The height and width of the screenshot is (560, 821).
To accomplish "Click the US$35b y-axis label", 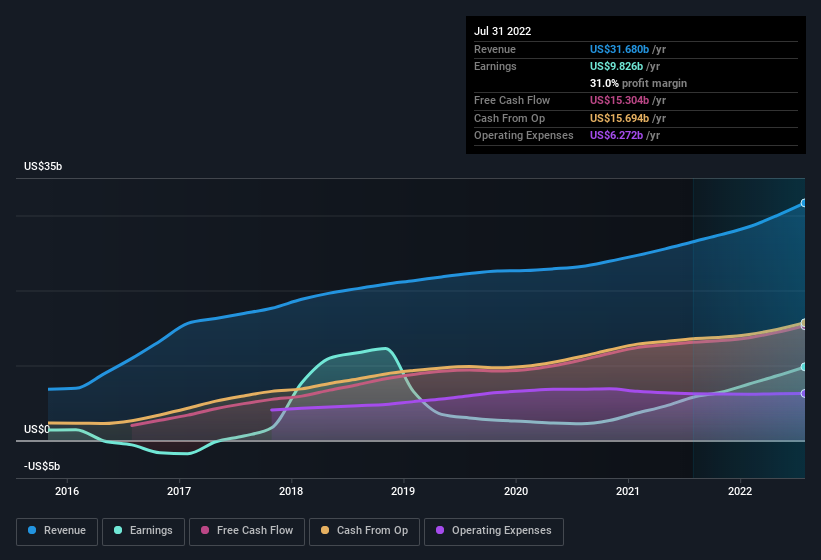I will (x=43, y=166).
